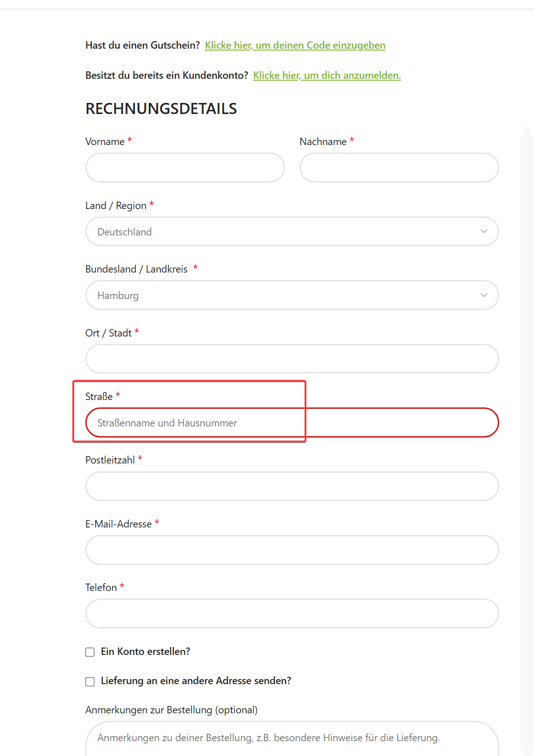Check Lieferung an eine andere Adresse
This screenshot has height=756, width=534.
pyautogui.click(x=90, y=681)
